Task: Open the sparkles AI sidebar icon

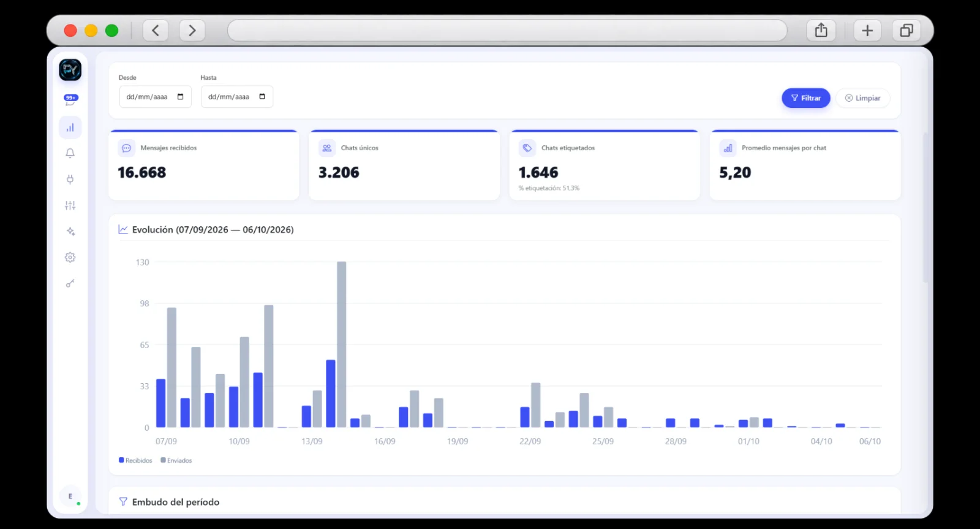Action: pos(70,232)
